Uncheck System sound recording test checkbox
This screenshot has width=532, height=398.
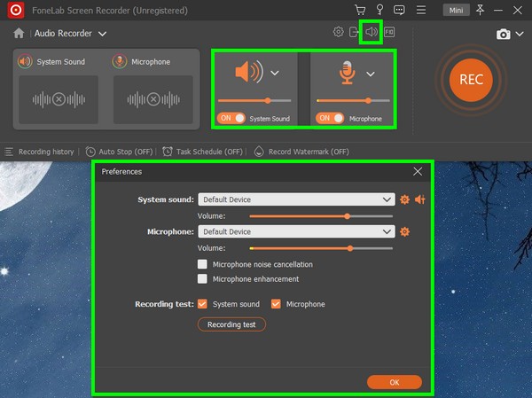[202, 304]
